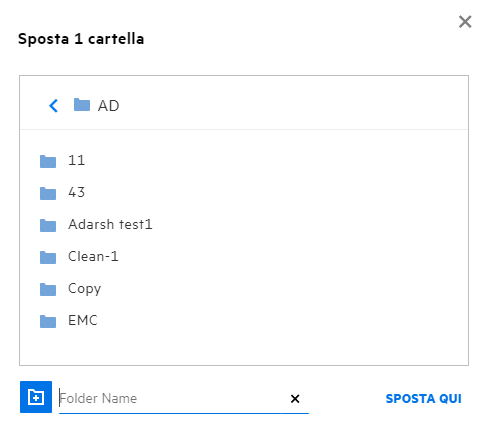Click the folder icon next to 11
The height and width of the screenshot is (435, 488).
coord(48,161)
